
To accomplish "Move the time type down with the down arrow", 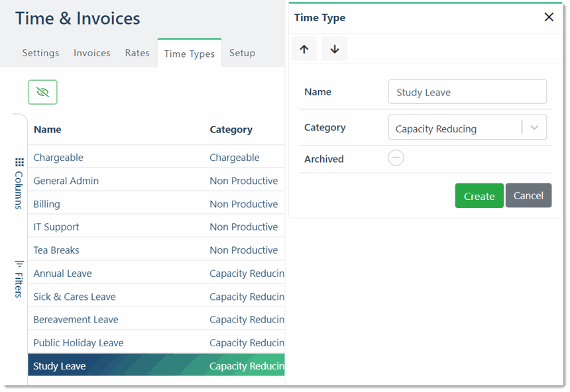I will (x=335, y=48).
